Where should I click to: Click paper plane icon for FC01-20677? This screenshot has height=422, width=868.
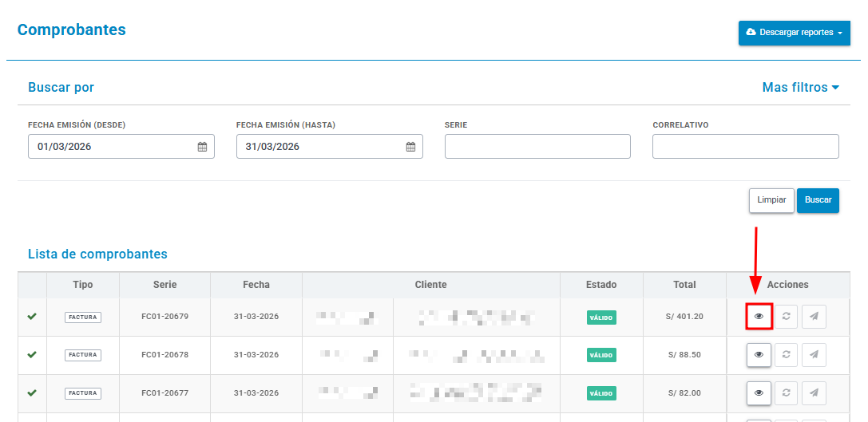(814, 393)
